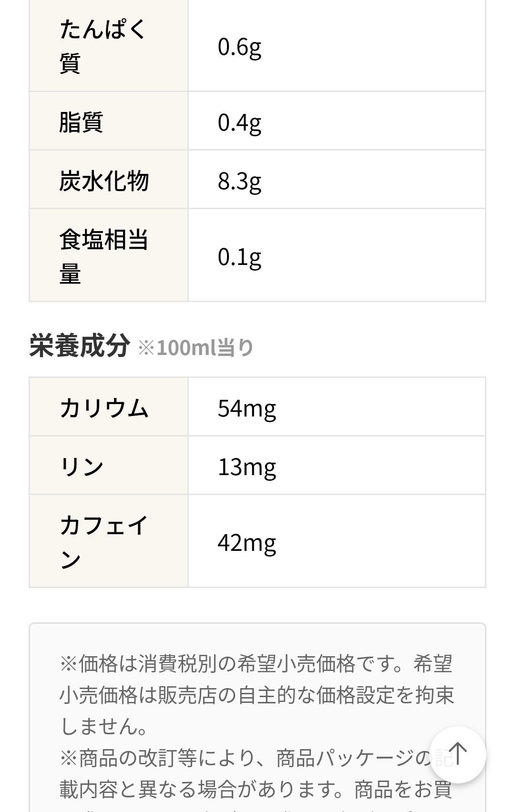The width and height of the screenshot is (515, 812).
Task: Tap the カリウム row label
Action: (104, 408)
